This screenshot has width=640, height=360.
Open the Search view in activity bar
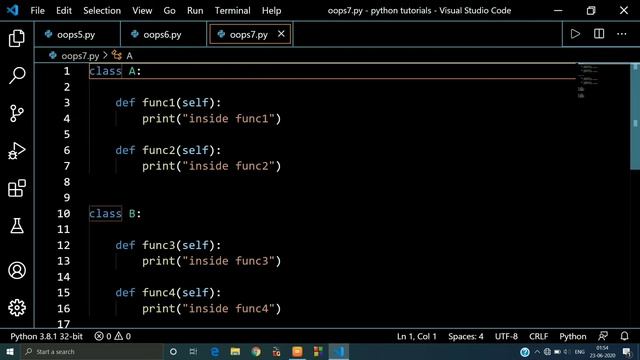tap(17, 76)
